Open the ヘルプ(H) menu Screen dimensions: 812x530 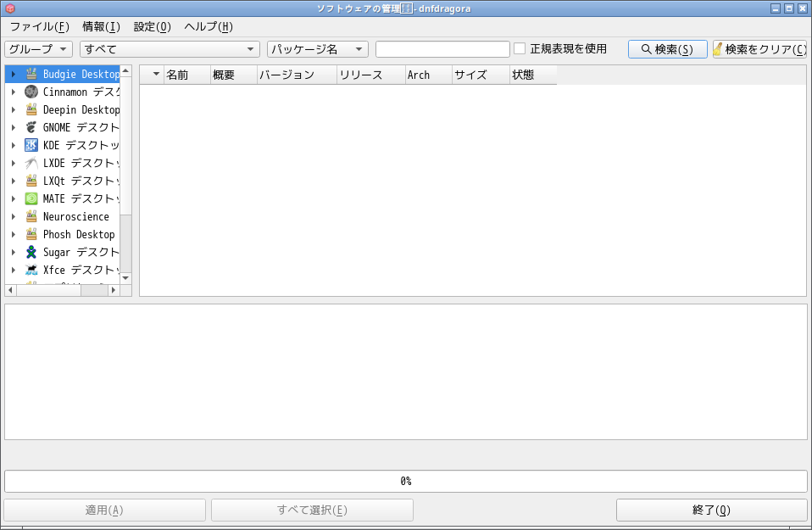click(209, 26)
